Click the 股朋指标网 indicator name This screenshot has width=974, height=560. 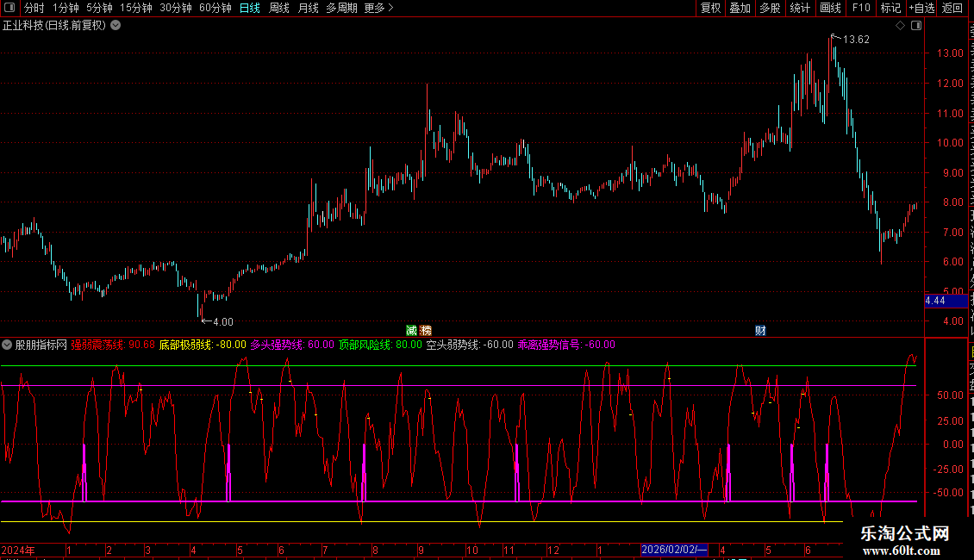[41, 345]
